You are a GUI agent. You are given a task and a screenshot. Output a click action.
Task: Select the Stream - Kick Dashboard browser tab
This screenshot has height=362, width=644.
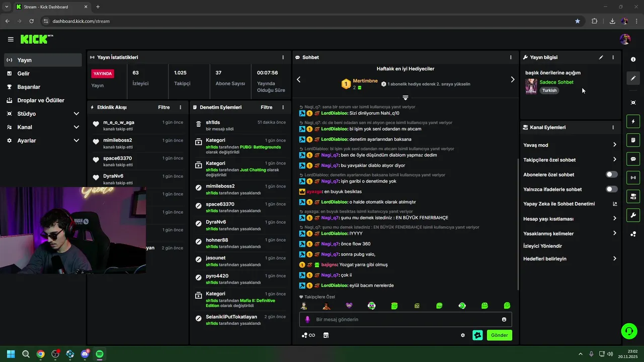pyautogui.click(x=52, y=7)
